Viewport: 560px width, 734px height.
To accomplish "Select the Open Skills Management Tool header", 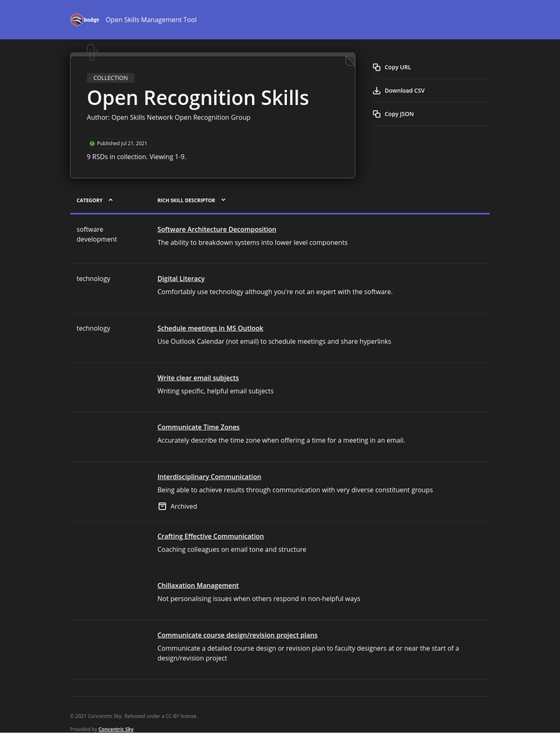I will [x=150, y=20].
